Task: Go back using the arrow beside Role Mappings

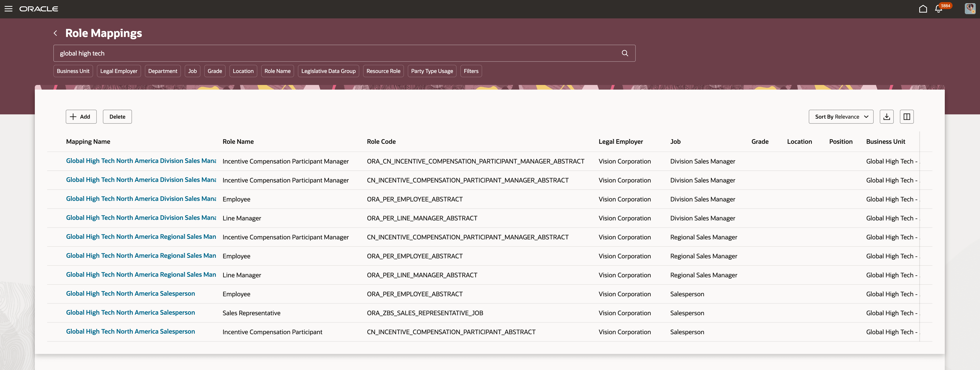Action: 55,33
